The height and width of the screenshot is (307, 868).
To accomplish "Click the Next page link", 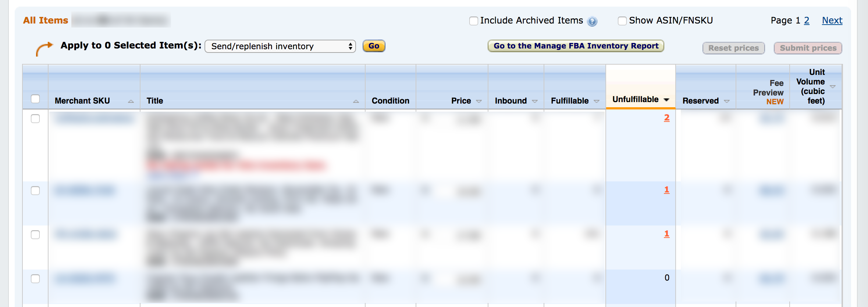I will (x=832, y=21).
